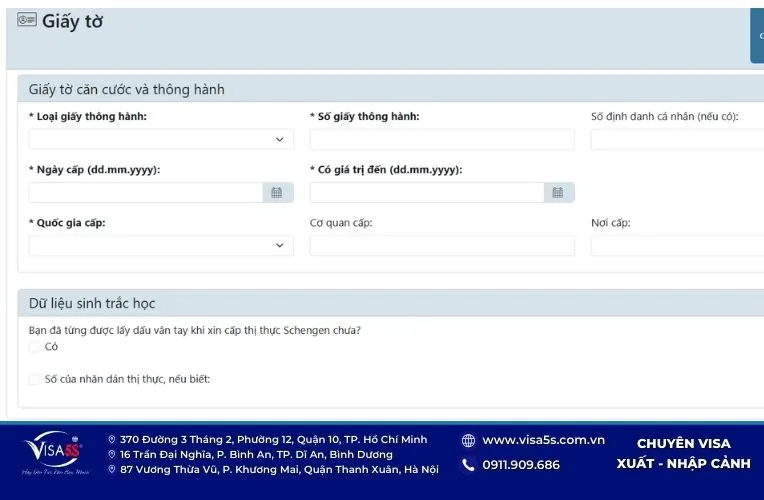The image size is (764, 500).
Task: Click location pin for 370 Đường 3 Tháng 2
Action: [111, 440]
